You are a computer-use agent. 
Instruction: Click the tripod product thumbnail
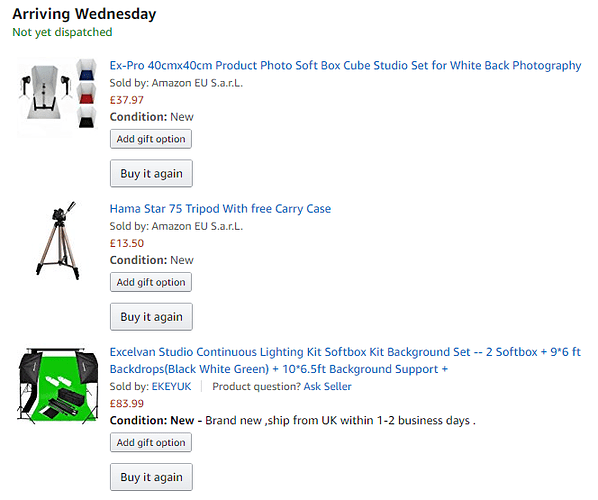58,241
